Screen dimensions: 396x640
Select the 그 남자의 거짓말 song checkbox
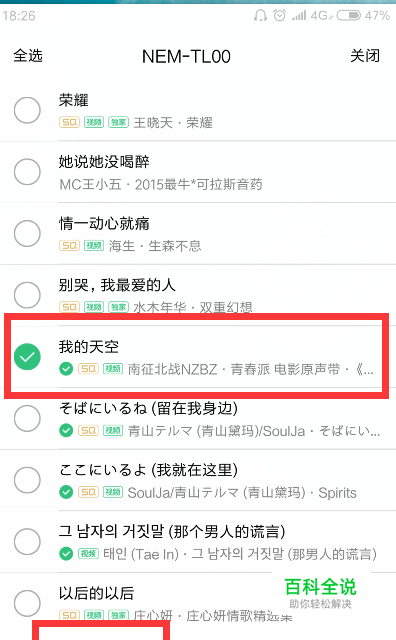point(27,542)
